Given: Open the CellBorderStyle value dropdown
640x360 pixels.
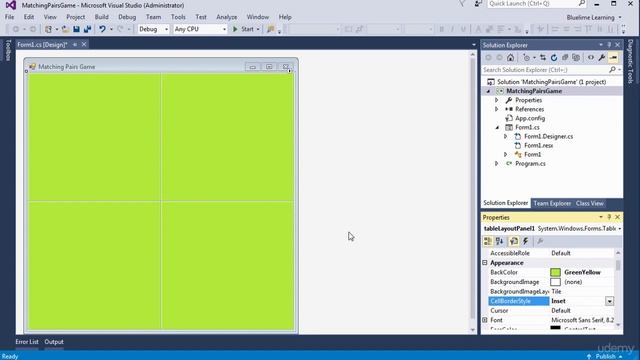Looking at the screenshot, I should tap(609, 301).
